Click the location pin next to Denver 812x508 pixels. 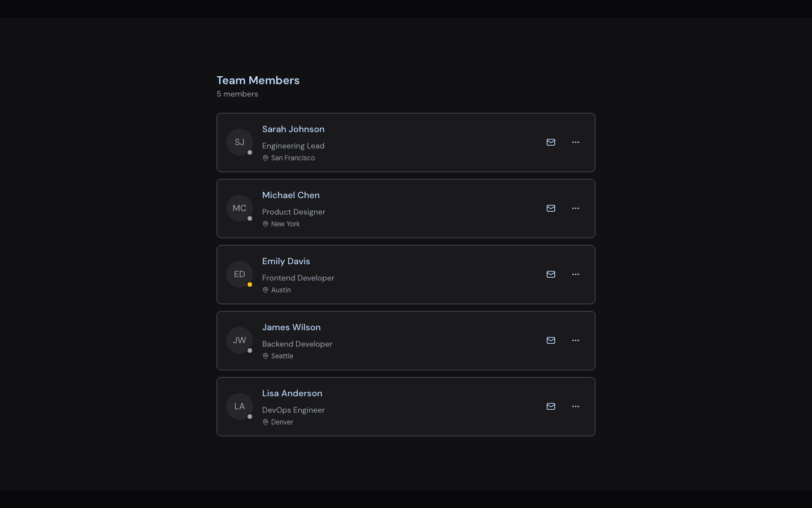point(266,422)
